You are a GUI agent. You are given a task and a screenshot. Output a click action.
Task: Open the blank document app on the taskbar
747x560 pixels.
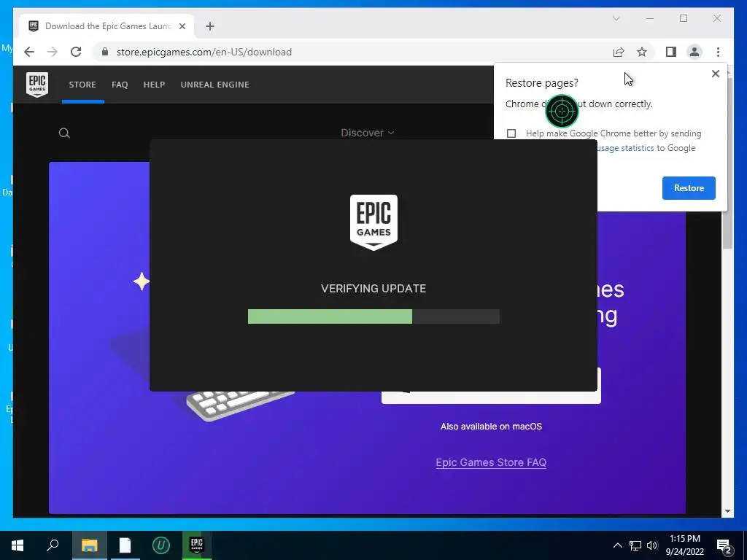click(x=125, y=545)
